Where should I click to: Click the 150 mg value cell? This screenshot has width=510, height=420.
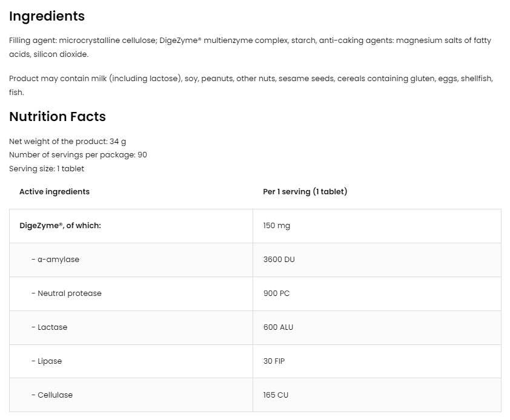coord(277,226)
